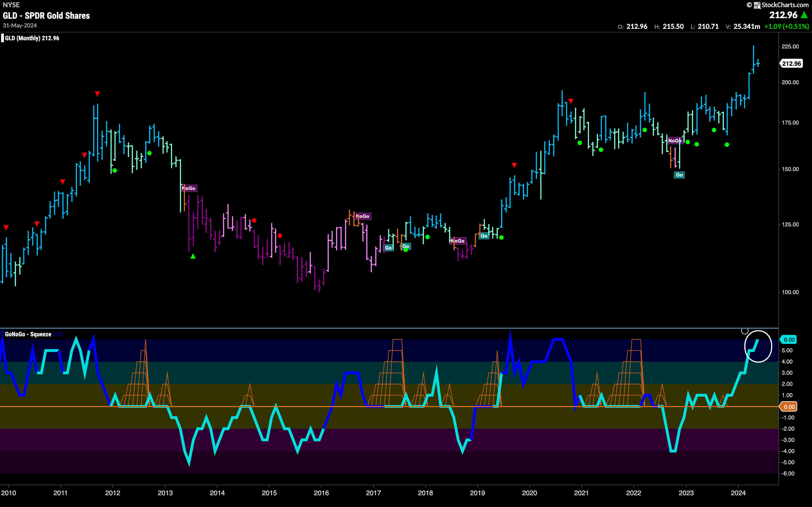Click the green dot beside the early-2018 bars
This screenshot has height=507, width=812.
(428, 237)
